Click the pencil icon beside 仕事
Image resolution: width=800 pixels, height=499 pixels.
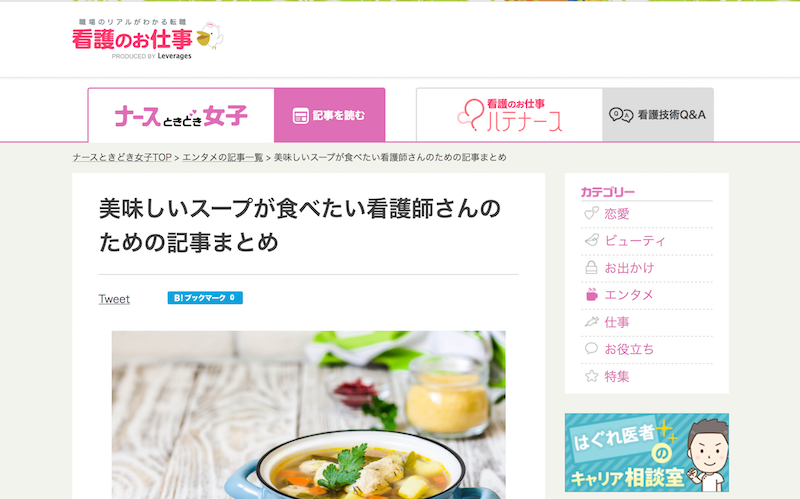(591, 322)
